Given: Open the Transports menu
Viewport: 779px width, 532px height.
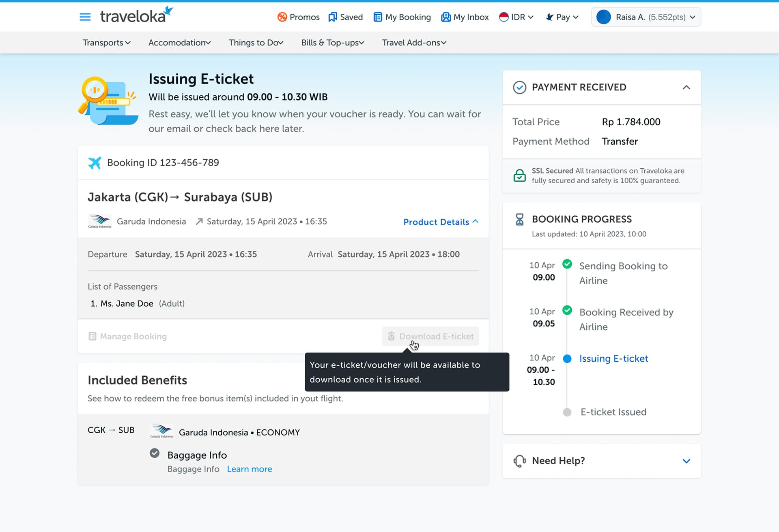Looking at the screenshot, I should [106, 43].
